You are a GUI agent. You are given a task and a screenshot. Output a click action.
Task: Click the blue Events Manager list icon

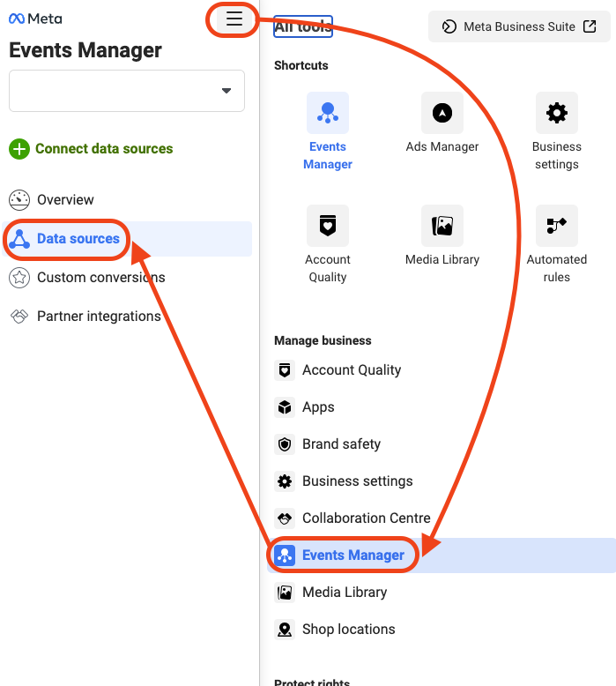pos(285,556)
